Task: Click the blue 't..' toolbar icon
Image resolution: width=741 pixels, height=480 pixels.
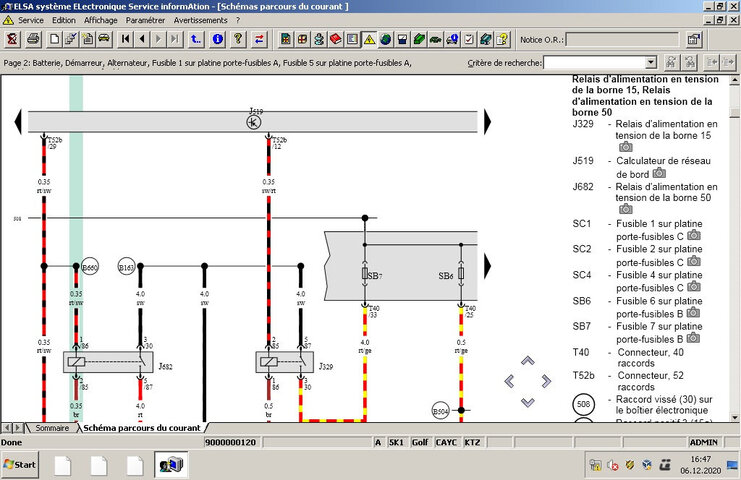Action: point(196,39)
